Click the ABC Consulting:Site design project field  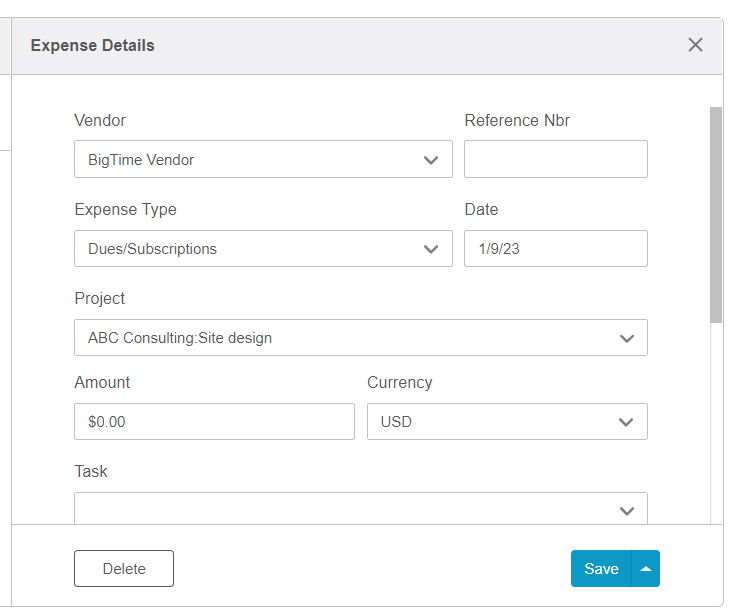(361, 338)
